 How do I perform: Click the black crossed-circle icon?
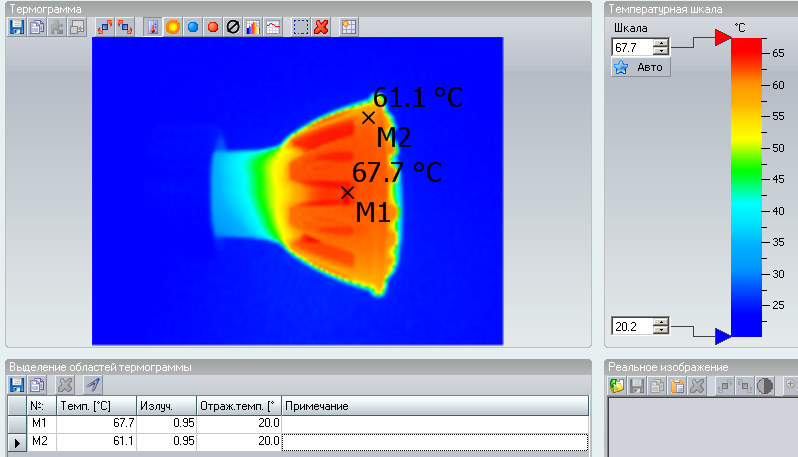[x=233, y=27]
